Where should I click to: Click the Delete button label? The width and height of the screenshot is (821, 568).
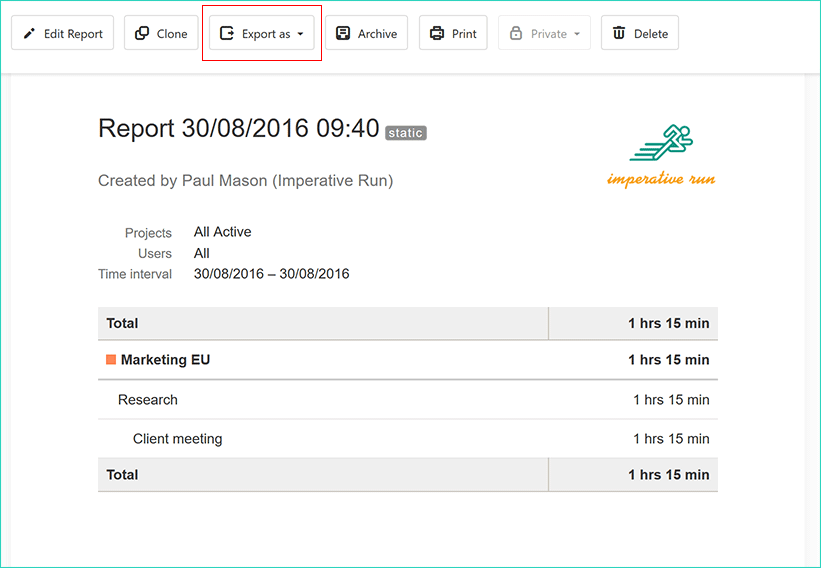coord(651,34)
